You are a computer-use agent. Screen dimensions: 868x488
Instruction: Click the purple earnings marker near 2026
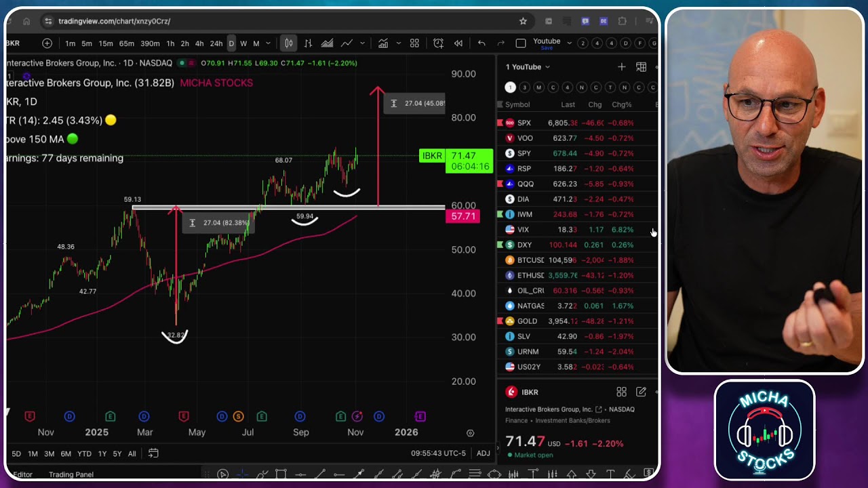(x=420, y=416)
